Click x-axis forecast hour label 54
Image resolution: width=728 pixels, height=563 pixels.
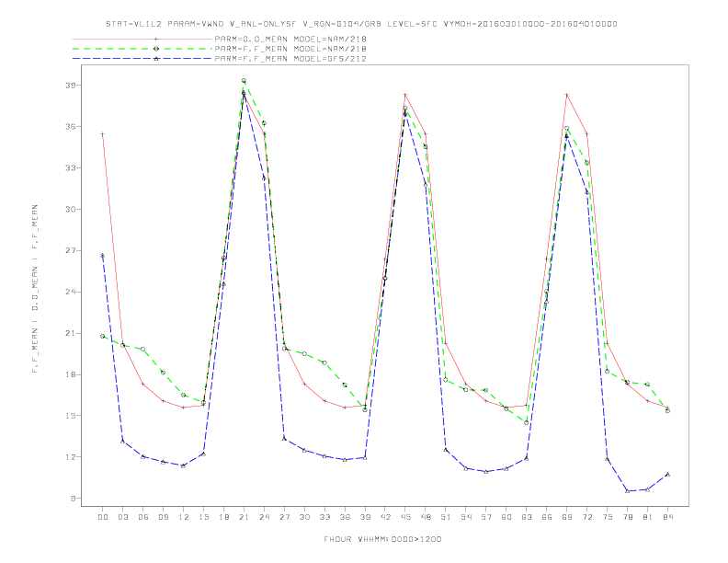pos(466,517)
